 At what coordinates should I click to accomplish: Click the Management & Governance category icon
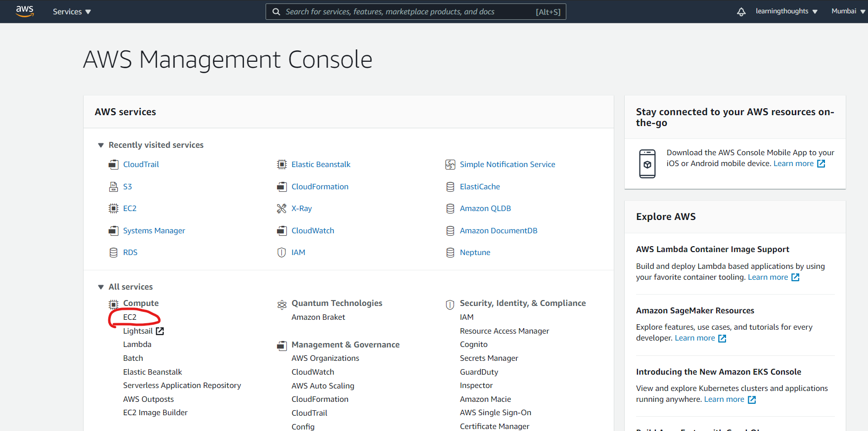click(x=282, y=345)
